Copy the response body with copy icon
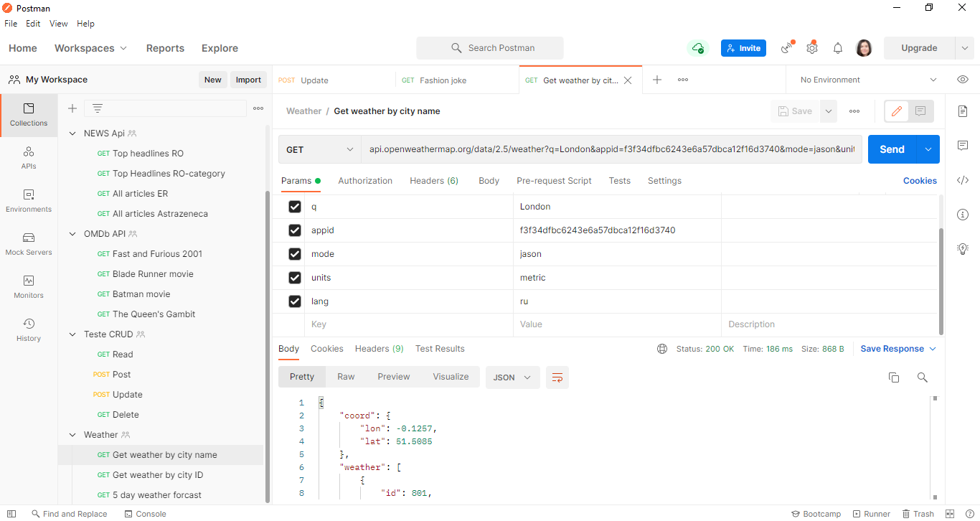The height and width of the screenshot is (521, 980). pyautogui.click(x=894, y=377)
